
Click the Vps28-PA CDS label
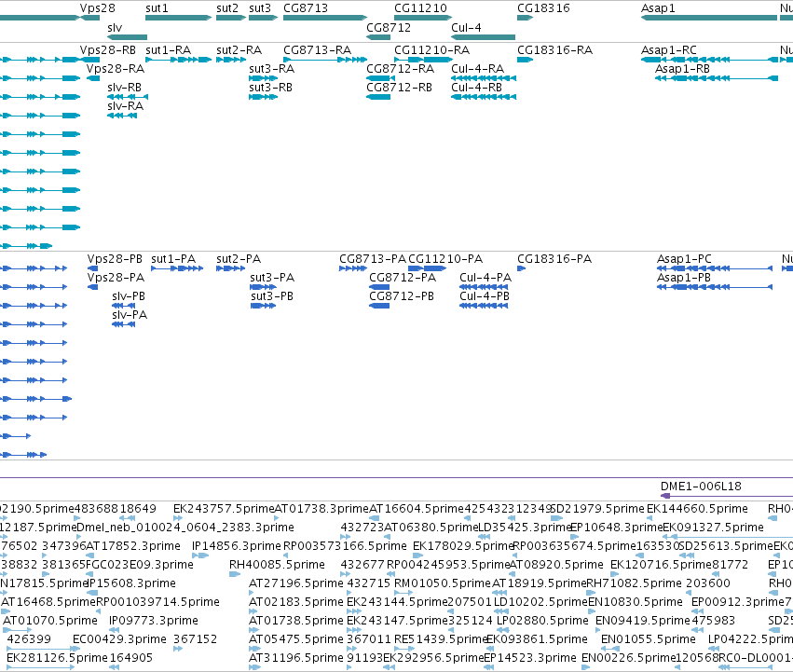pyautogui.click(x=116, y=278)
